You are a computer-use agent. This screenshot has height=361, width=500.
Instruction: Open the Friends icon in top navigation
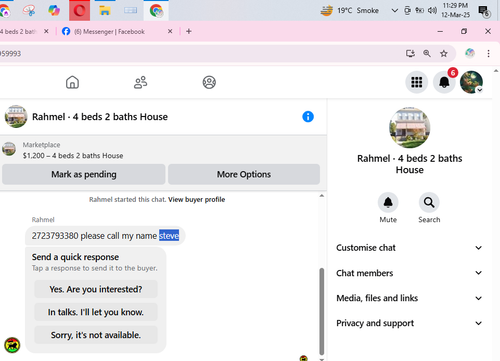click(x=140, y=82)
